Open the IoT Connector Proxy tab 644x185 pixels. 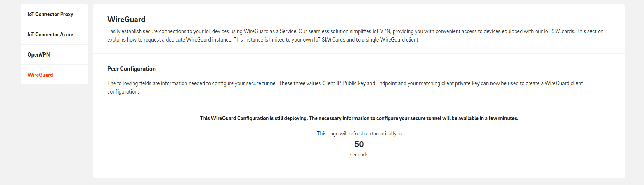pyautogui.click(x=50, y=14)
